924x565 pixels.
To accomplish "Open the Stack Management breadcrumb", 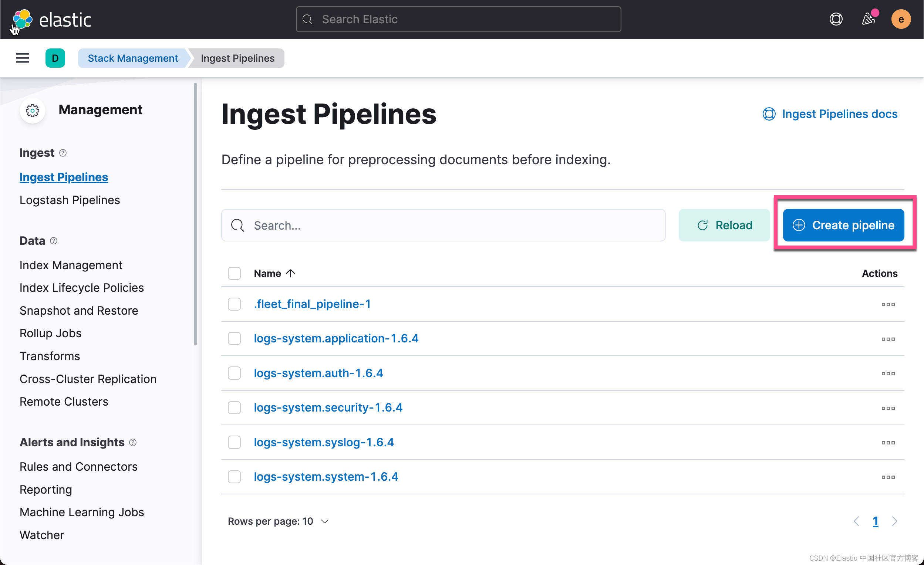I will pyautogui.click(x=132, y=58).
